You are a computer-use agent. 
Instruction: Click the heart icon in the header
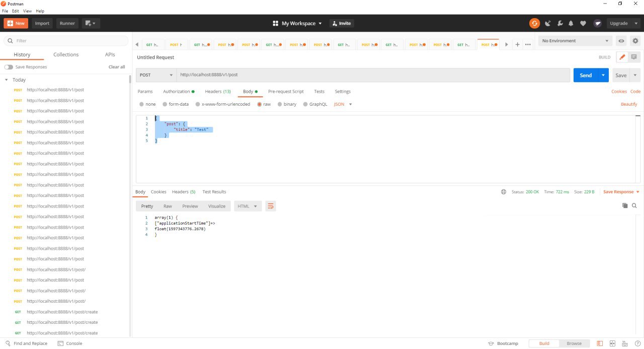(583, 23)
